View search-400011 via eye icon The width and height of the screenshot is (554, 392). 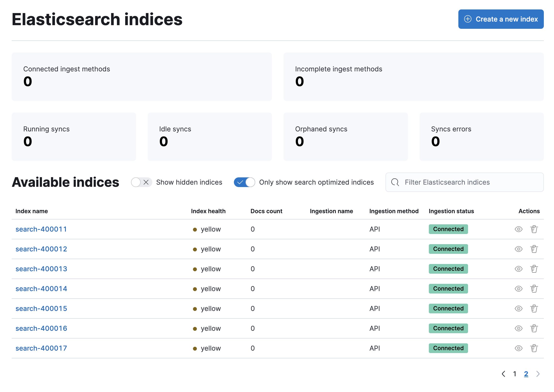pos(518,229)
